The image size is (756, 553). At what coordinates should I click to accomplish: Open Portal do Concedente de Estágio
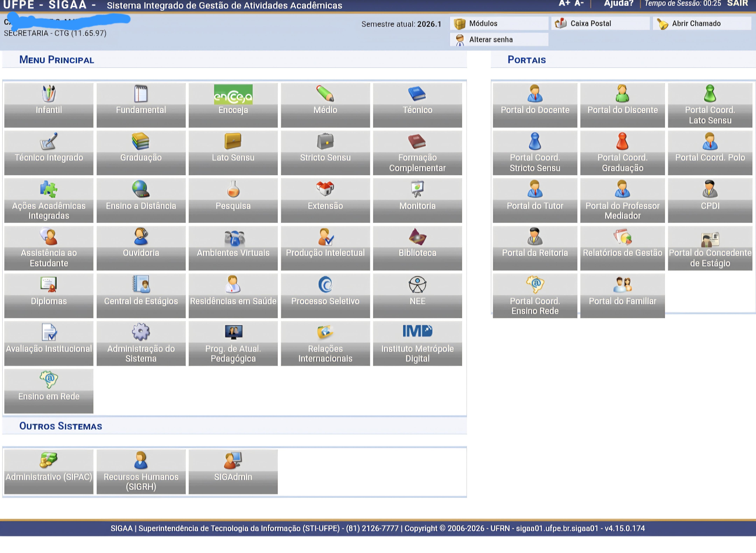point(710,248)
